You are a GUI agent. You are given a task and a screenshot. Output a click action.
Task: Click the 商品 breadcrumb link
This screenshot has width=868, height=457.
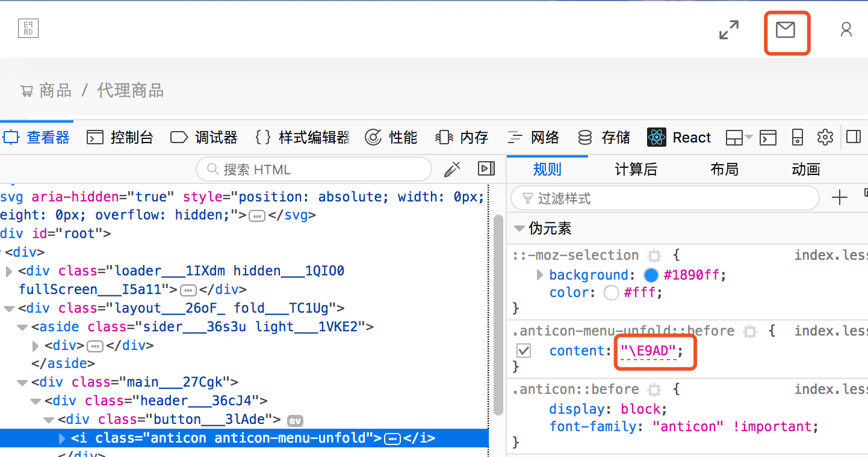pos(55,91)
